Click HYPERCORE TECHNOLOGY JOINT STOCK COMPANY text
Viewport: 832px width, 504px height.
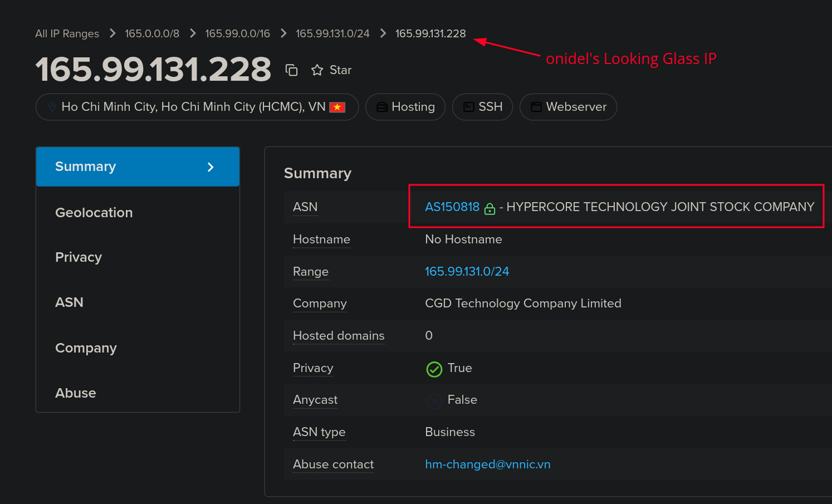(660, 207)
